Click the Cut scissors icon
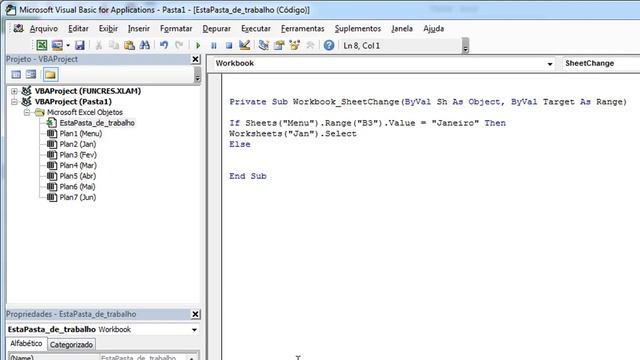The height and width of the screenshot is (360, 640). point(99,45)
